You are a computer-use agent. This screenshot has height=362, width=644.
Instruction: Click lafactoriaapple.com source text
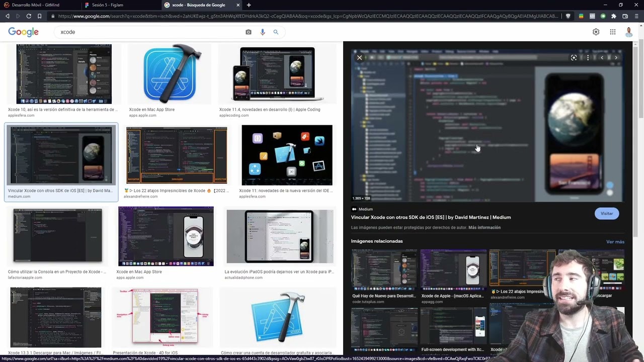point(25,278)
